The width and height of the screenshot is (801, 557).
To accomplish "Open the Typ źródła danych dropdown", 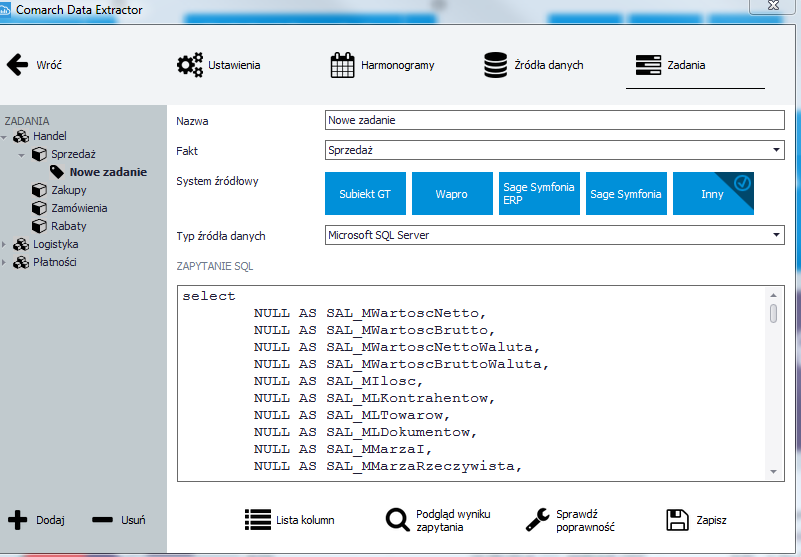I will click(x=554, y=235).
